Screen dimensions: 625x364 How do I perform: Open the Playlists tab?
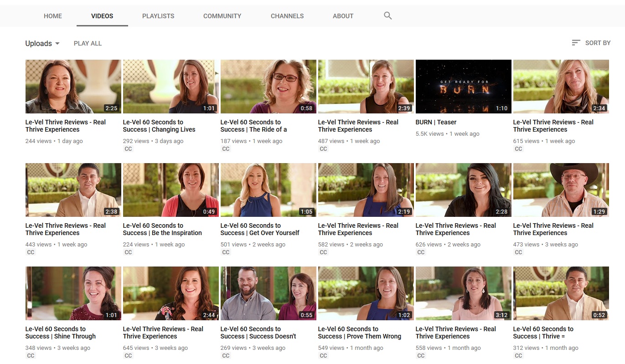coord(158,16)
